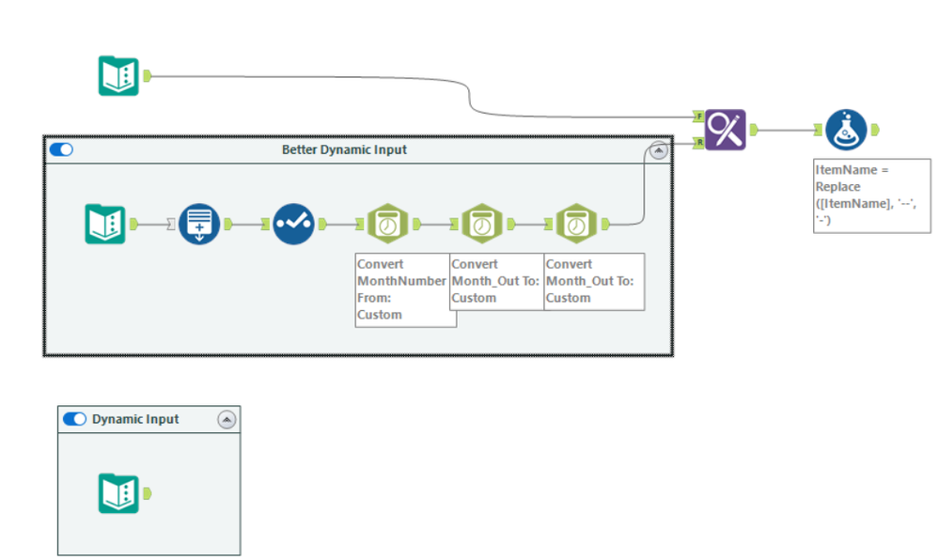Click the connection between Select and MonthNumber DateTime tool
This screenshot has height=560, width=939.
pos(341,224)
